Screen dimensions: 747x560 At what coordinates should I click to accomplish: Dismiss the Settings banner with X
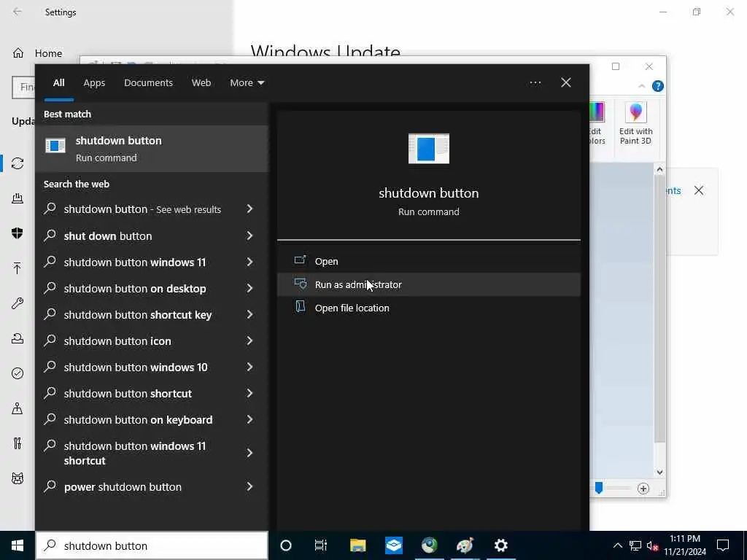(699, 190)
